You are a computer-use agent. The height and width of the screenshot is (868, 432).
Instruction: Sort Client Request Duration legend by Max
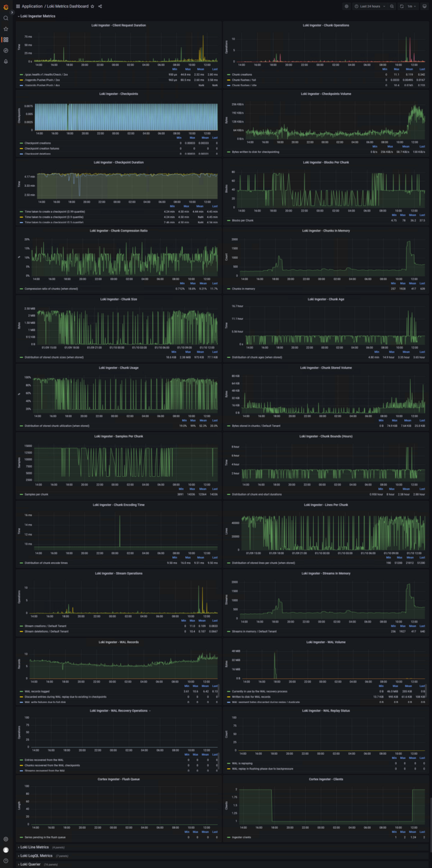[x=188, y=71]
